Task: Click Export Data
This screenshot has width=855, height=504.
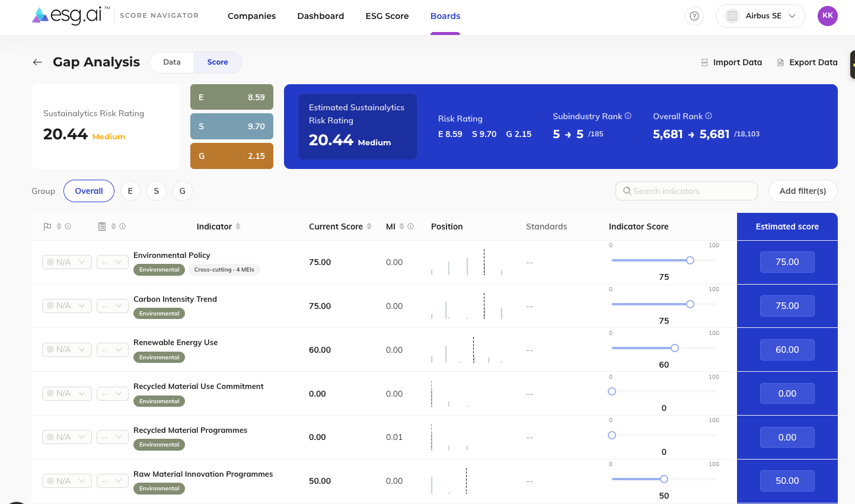Action: pos(807,62)
